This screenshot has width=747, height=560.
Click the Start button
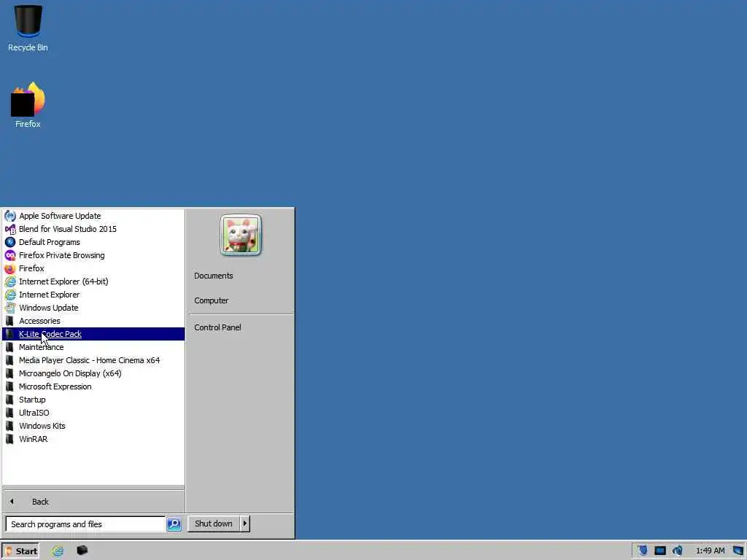pos(20,551)
